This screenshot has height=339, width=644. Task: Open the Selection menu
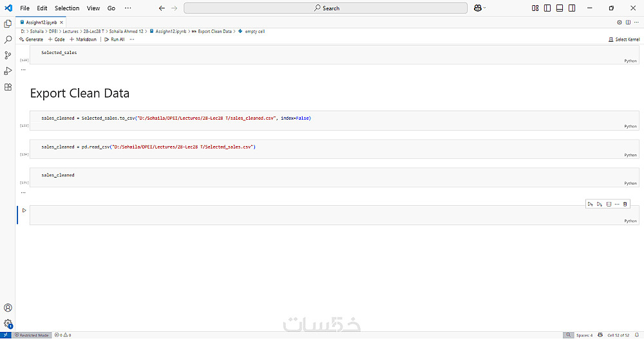tap(67, 8)
